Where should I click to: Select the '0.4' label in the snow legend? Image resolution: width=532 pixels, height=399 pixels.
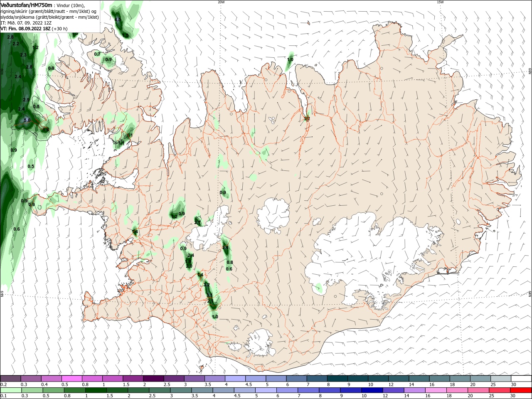click(x=44, y=384)
